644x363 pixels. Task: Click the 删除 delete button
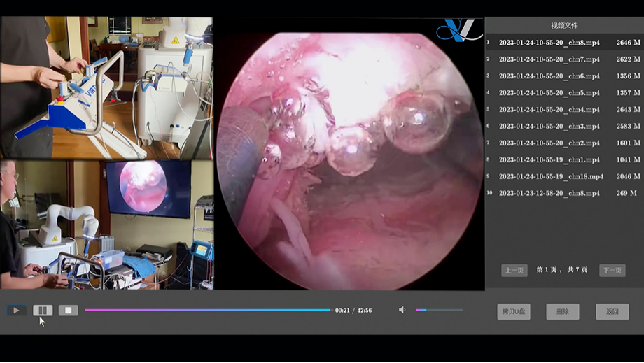click(563, 312)
